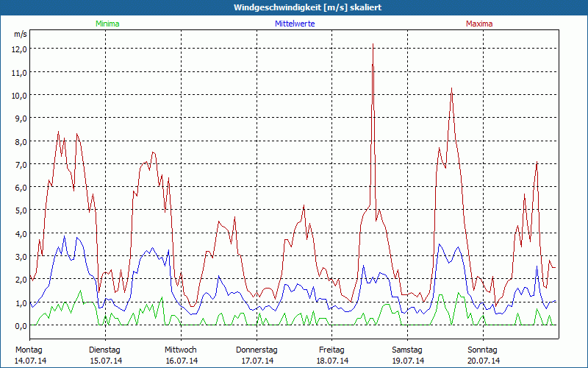The width and height of the screenshot is (588, 368).
Task: Click the 'Mittwoch' day label
Action: click(180, 350)
